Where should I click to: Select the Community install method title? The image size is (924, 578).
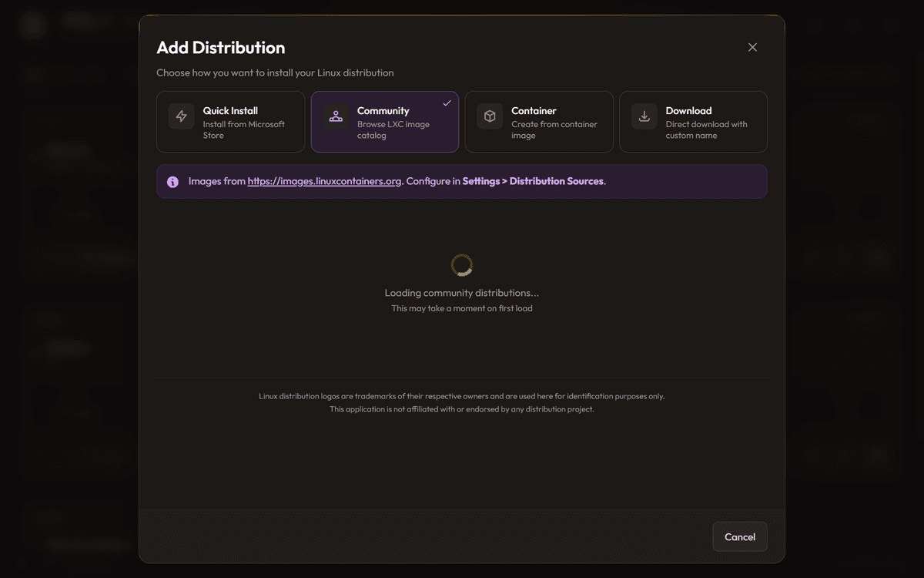(383, 110)
